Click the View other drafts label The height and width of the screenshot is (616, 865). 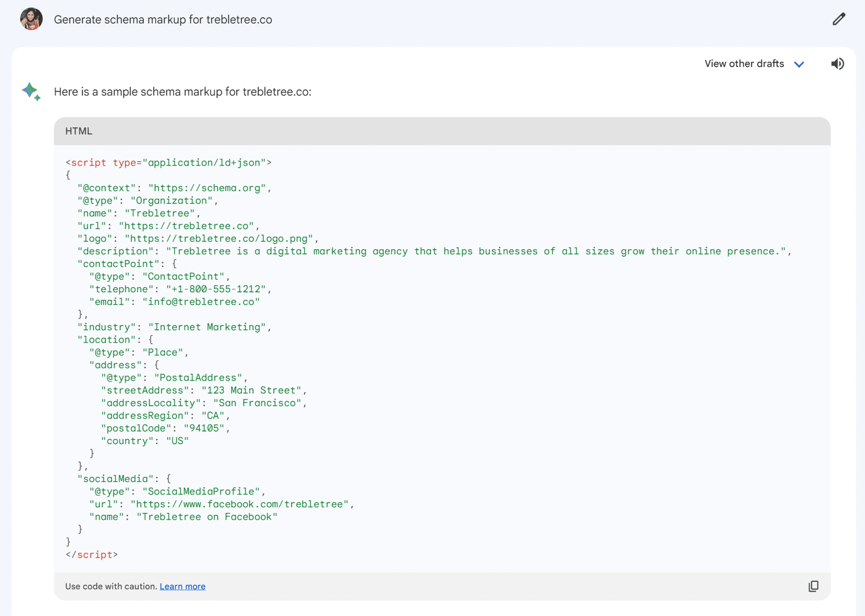pos(744,64)
